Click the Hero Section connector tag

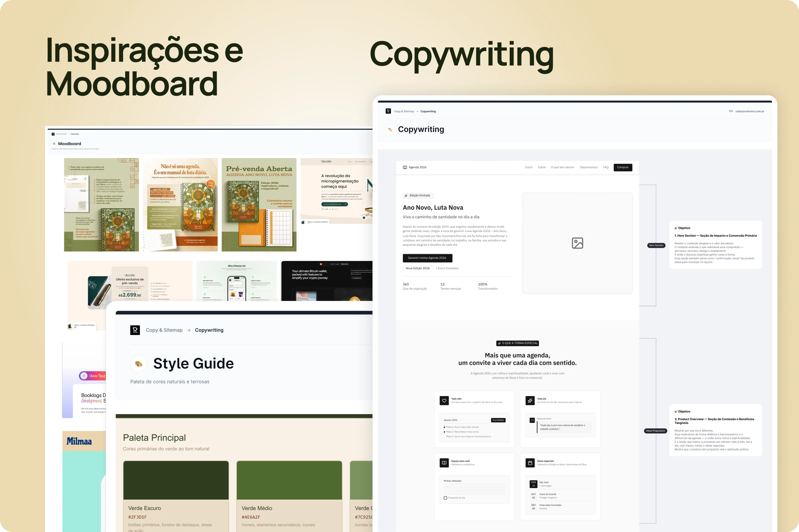tap(656, 245)
